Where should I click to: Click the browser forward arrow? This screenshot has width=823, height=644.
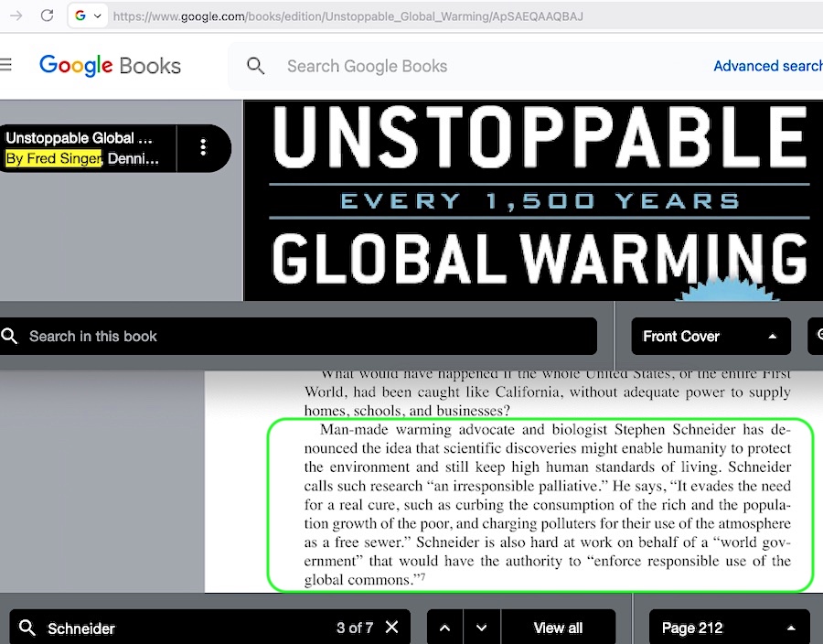(x=16, y=16)
